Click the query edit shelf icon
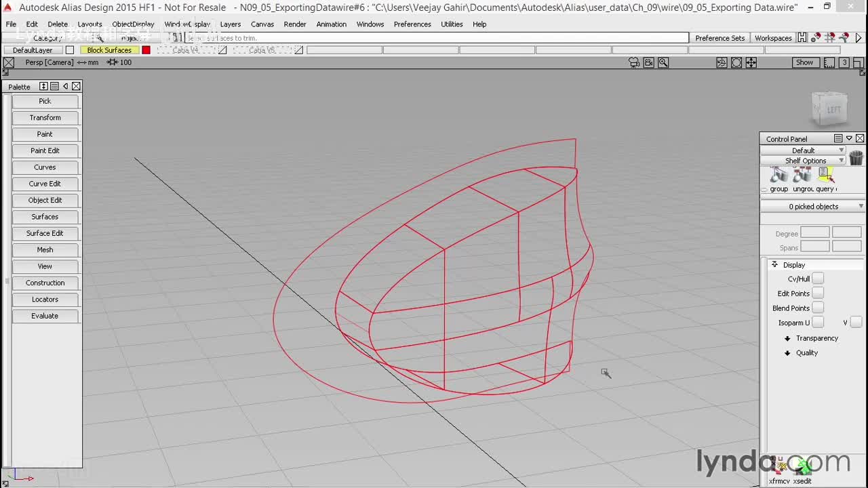 point(825,176)
